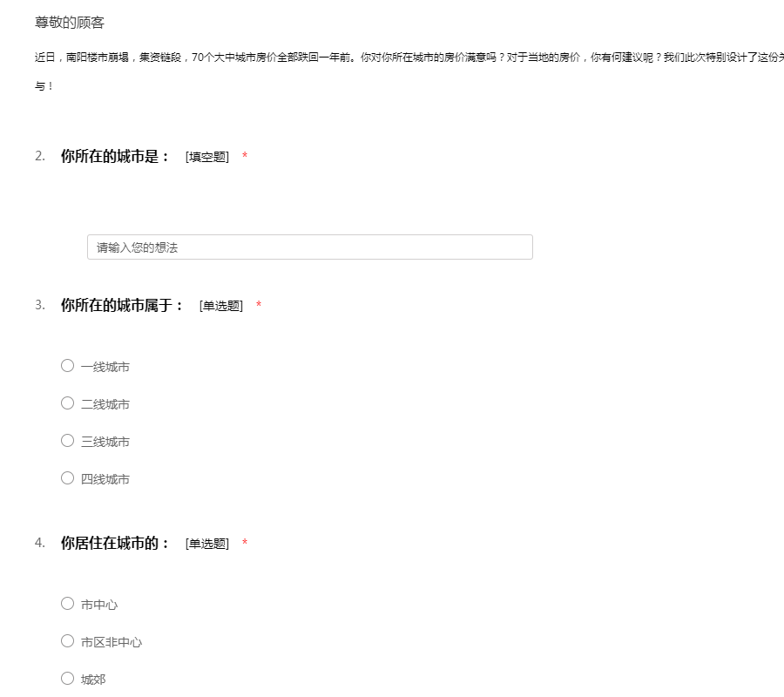Click [单选题] tag beside 你所在的城市属于
784x697 pixels.
click(x=220, y=306)
